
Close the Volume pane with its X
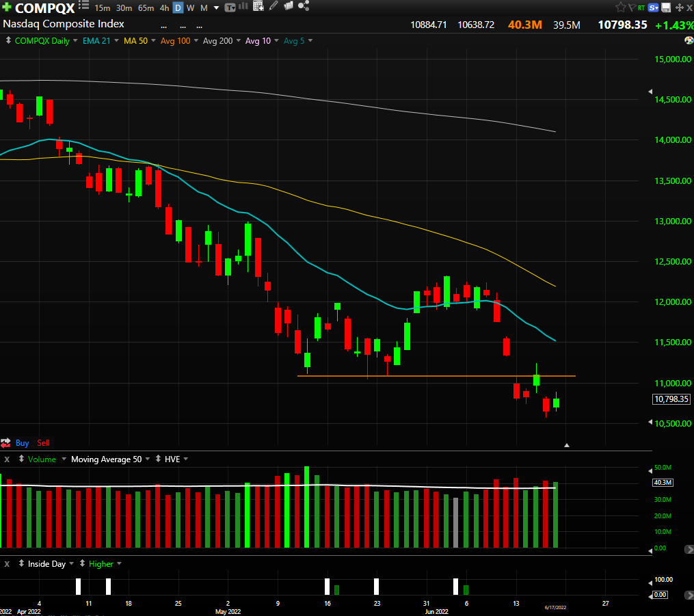pos(7,459)
